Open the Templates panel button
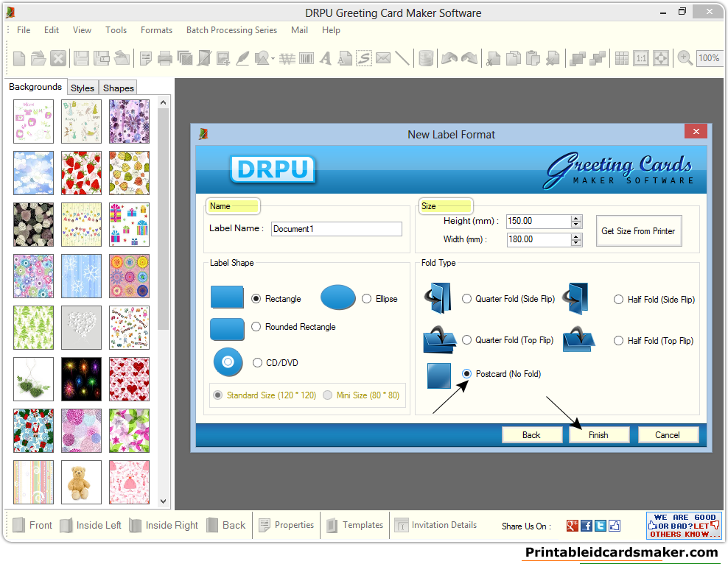 pyautogui.click(x=355, y=525)
